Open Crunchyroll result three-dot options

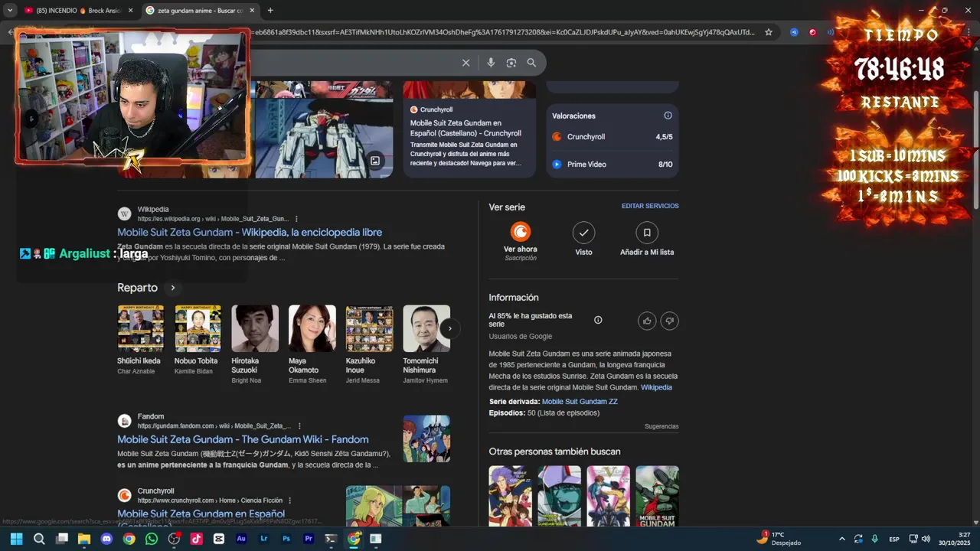289,500
